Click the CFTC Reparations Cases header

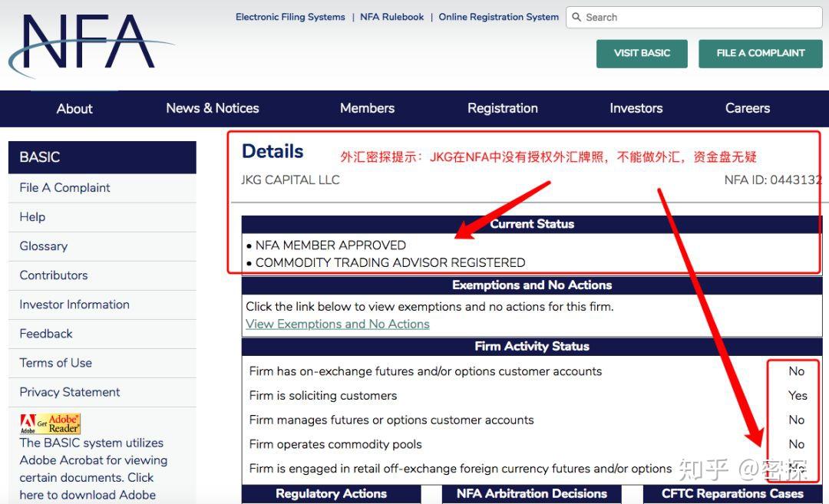click(x=733, y=494)
